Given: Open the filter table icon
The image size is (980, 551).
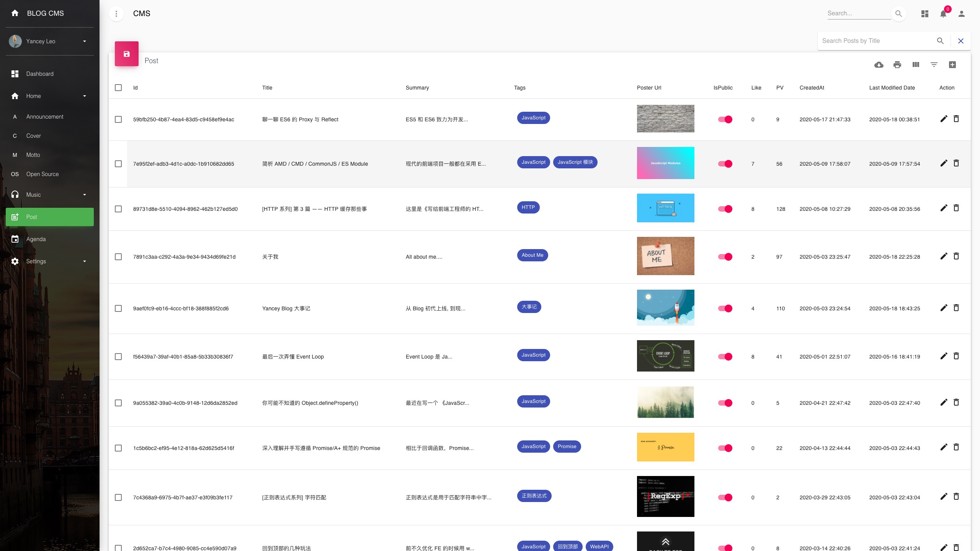Looking at the screenshot, I should pyautogui.click(x=934, y=65).
